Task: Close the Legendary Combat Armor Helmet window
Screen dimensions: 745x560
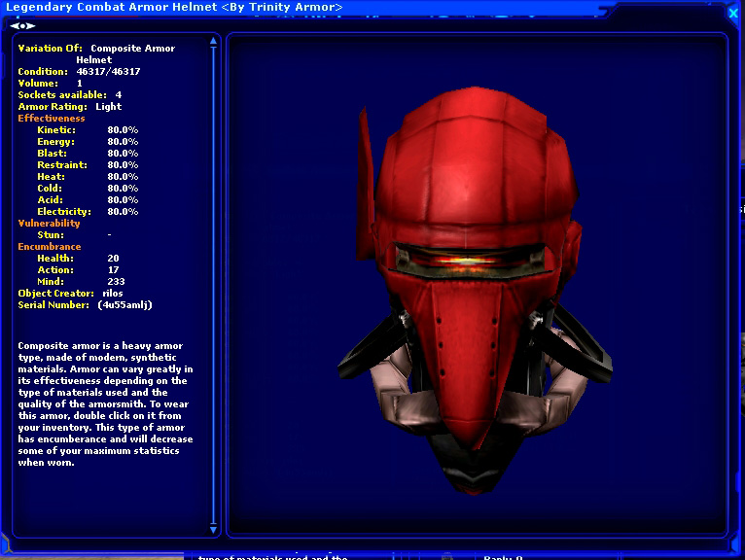Action: coord(733,13)
